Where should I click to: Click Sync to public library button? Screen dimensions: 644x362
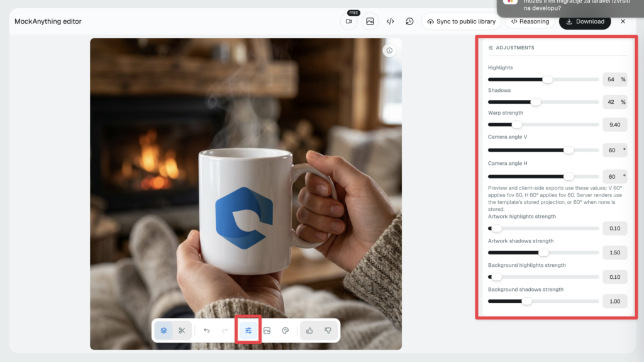click(x=461, y=21)
